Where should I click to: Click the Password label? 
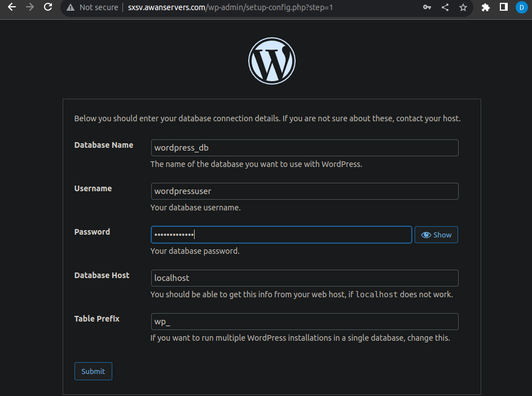point(93,232)
